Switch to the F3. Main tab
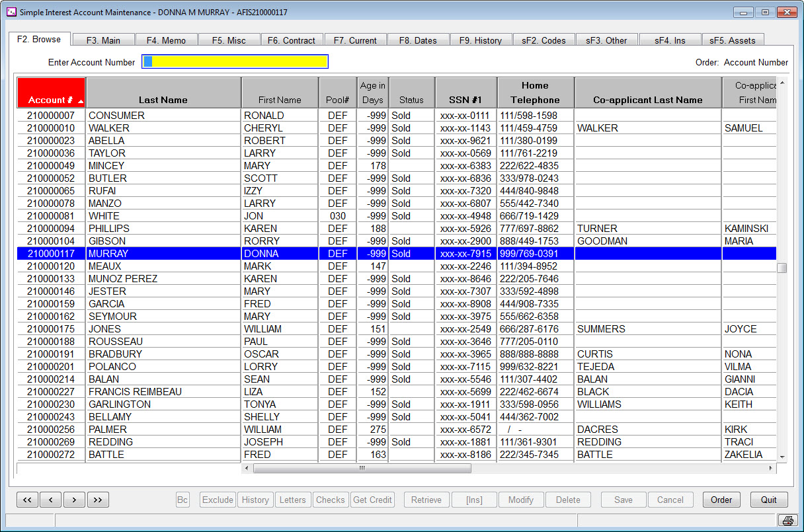The width and height of the screenshot is (804, 532). point(104,40)
